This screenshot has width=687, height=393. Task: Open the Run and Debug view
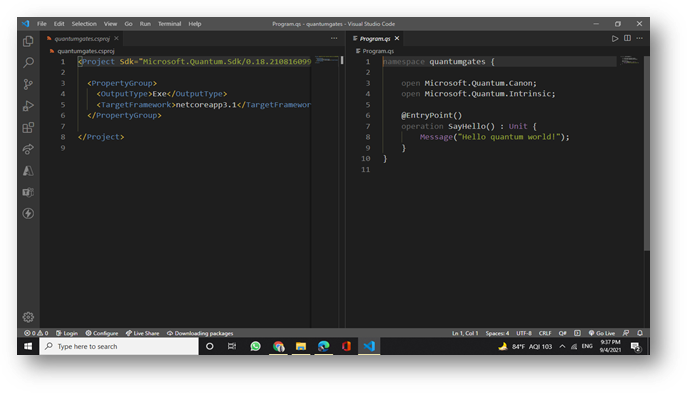point(28,106)
